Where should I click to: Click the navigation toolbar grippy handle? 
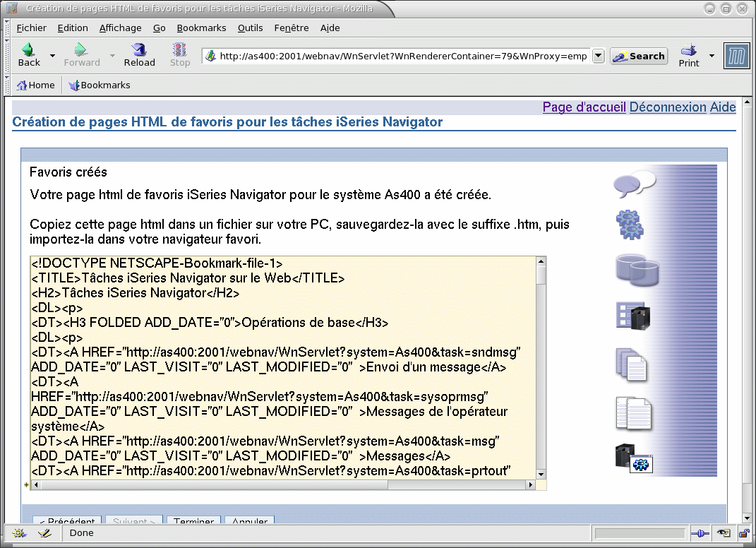[7, 56]
